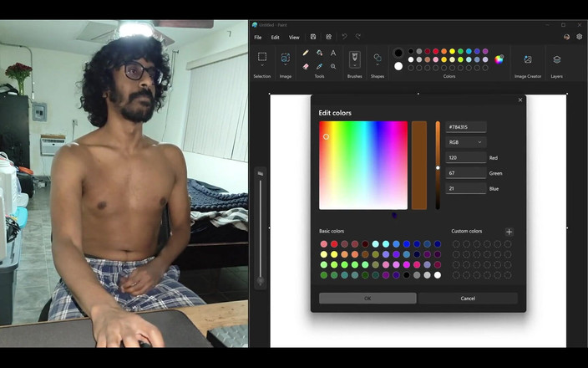Click the Save icon in title bar
The width and height of the screenshot is (588, 368).
[x=313, y=37]
